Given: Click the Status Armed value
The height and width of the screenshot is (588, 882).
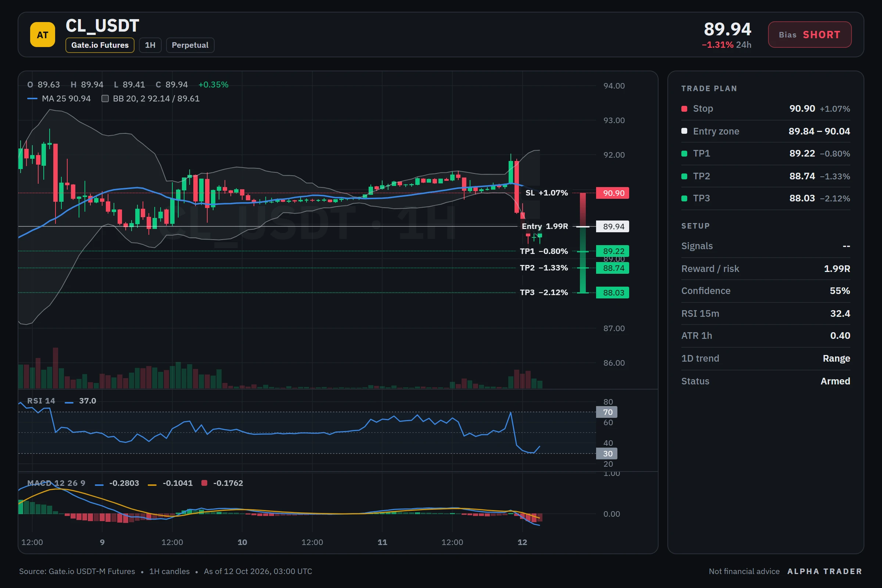Looking at the screenshot, I should tap(835, 381).
